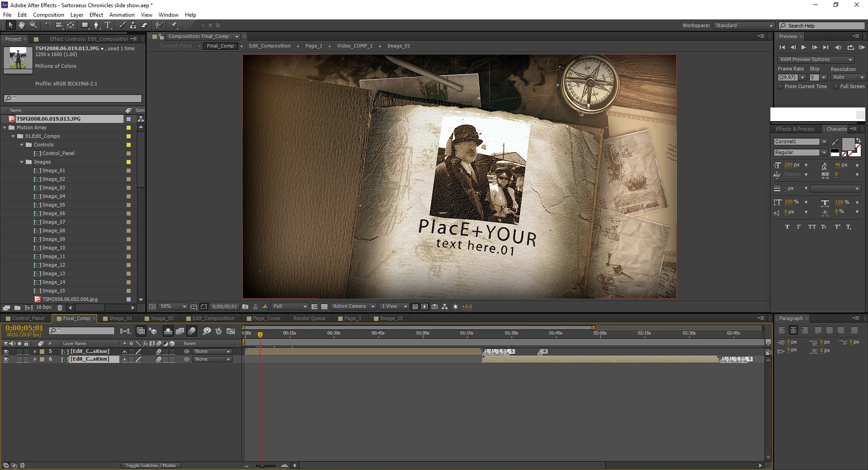Image resolution: width=868 pixels, height=470 pixels.
Task: Click the fill color swatch in Character panel
Action: (x=848, y=145)
